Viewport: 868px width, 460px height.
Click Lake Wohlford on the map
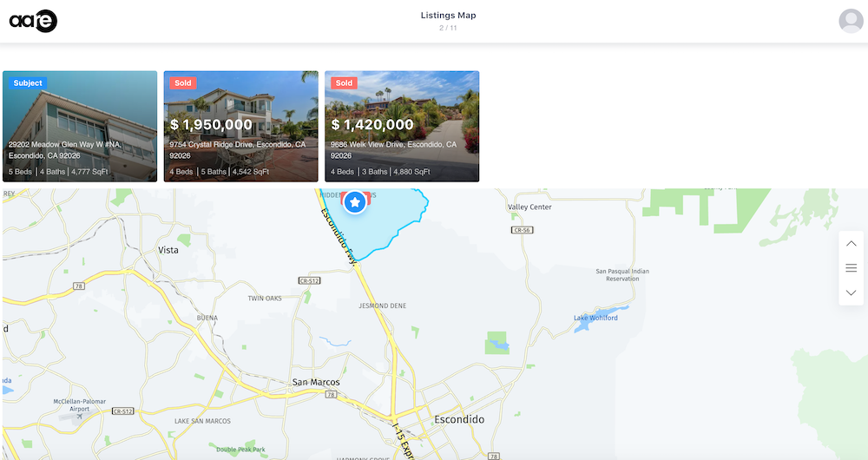coord(595,318)
